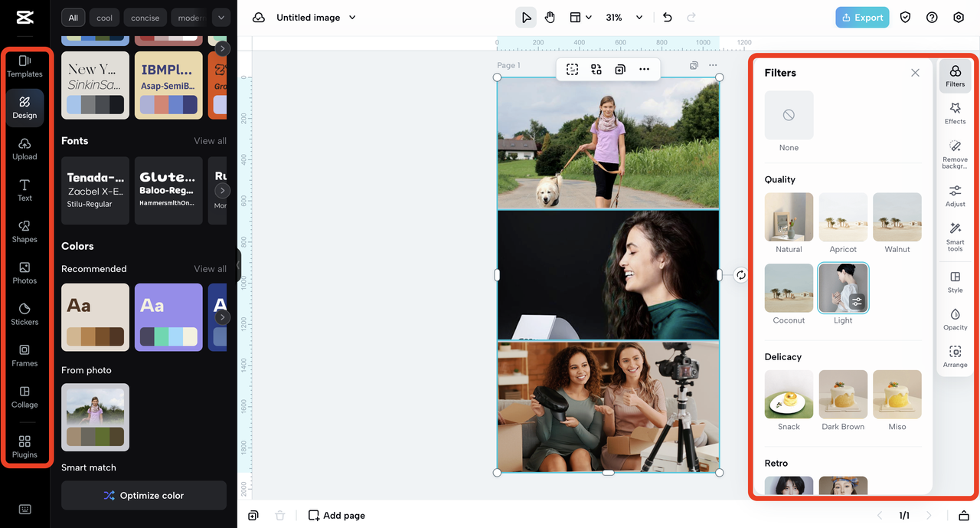
Task: Apply the Snack filter
Action: tap(789, 395)
